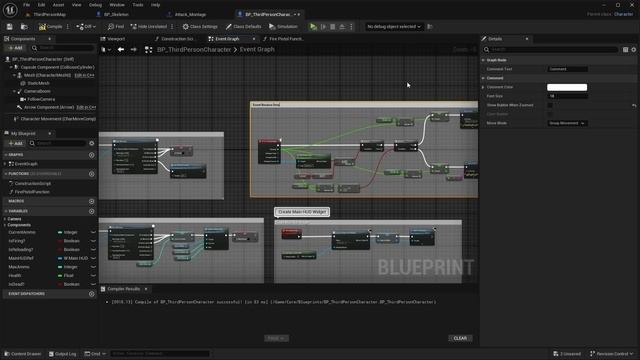Navigate back in graph history

(121, 49)
